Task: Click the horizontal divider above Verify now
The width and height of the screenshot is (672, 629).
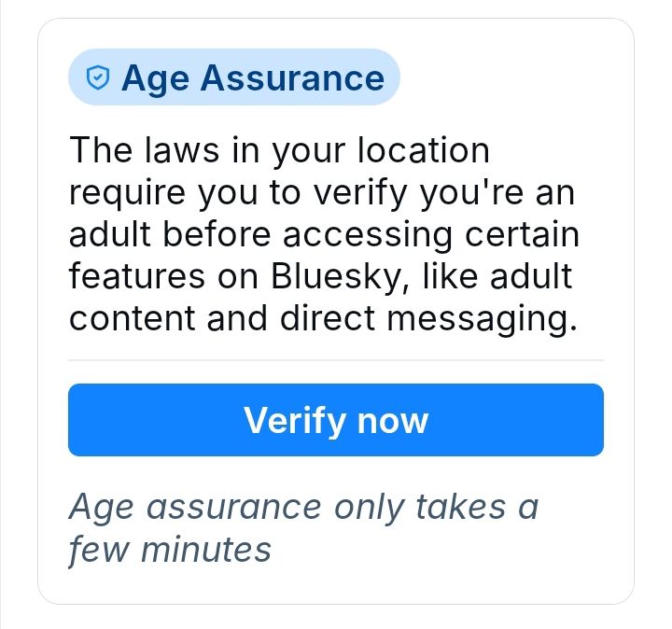Action: click(336, 359)
